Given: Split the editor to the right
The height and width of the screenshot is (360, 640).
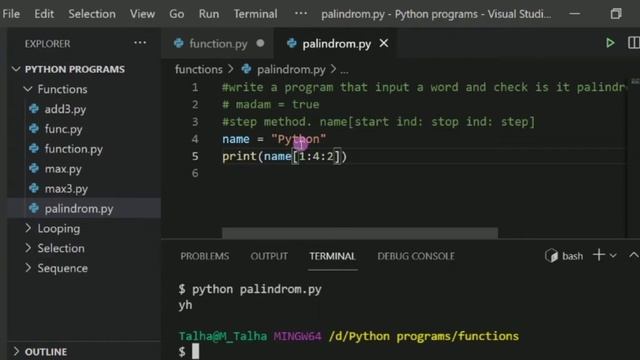Looking at the screenshot, I should tap(633, 43).
